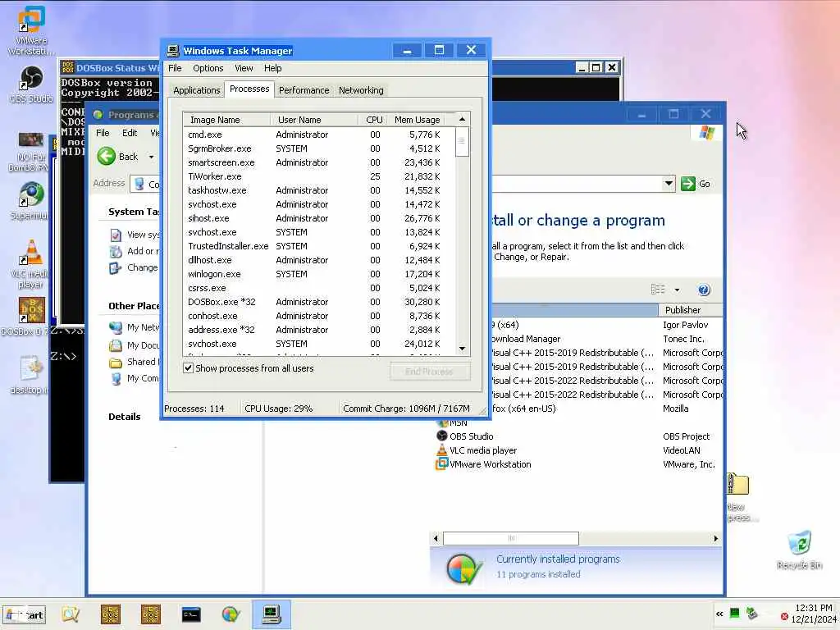The width and height of the screenshot is (840, 630).
Task: Click Publisher column header
Action: tap(690, 309)
